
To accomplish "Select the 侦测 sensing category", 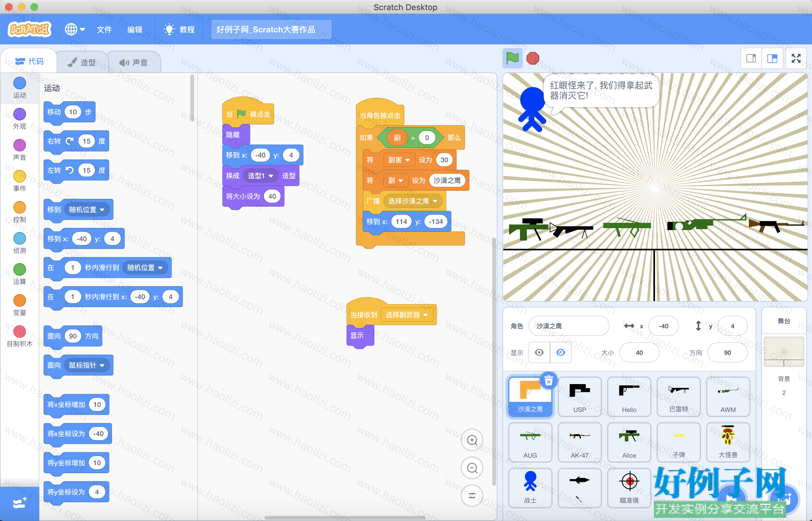I will pyautogui.click(x=20, y=243).
